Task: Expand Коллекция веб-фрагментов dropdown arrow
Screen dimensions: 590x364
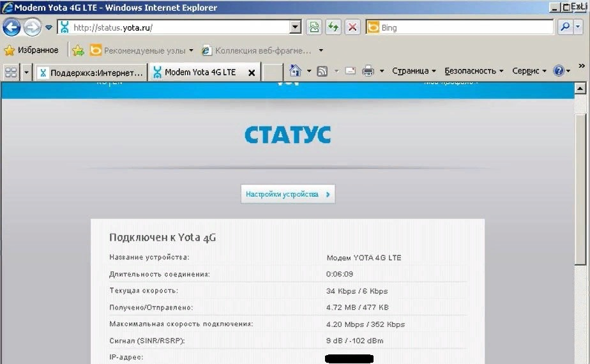Action: coord(321,50)
